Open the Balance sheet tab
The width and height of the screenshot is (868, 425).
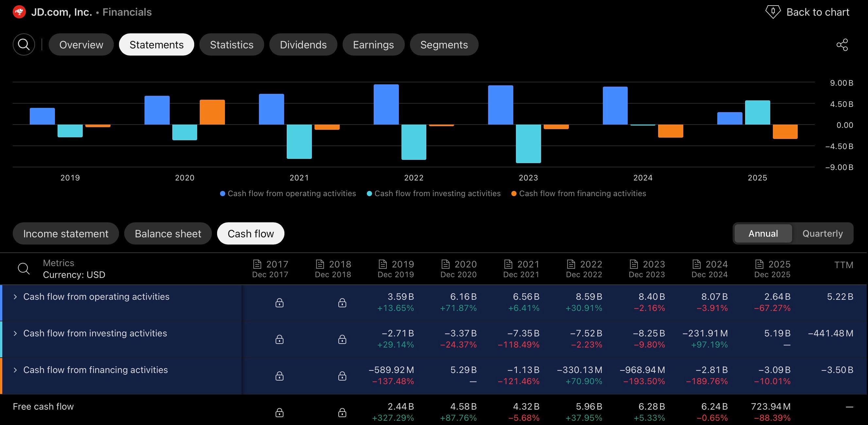(x=168, y=233)
